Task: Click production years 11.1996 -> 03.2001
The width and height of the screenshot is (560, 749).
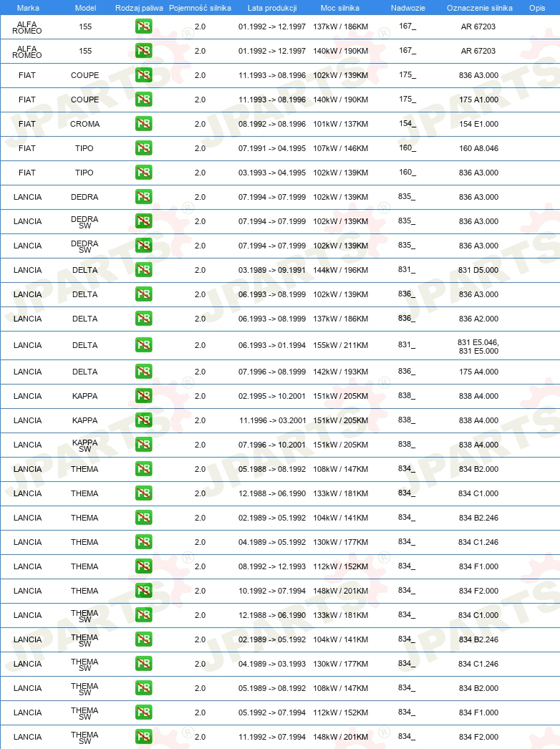Action: tap(272, 420)
